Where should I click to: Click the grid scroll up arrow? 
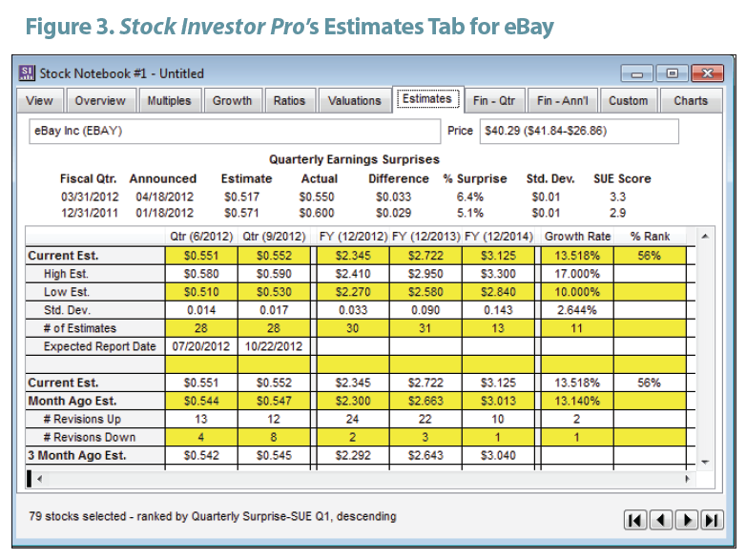tap(705, 237)
